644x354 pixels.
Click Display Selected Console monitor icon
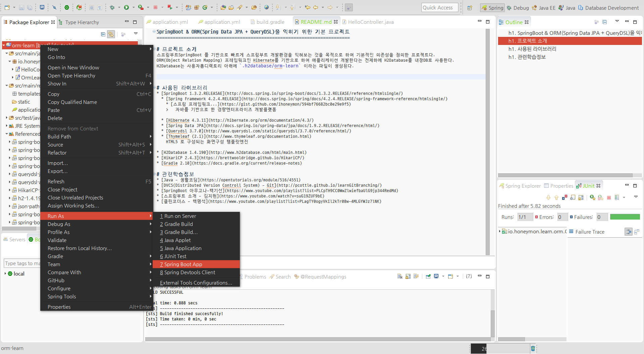436,277
